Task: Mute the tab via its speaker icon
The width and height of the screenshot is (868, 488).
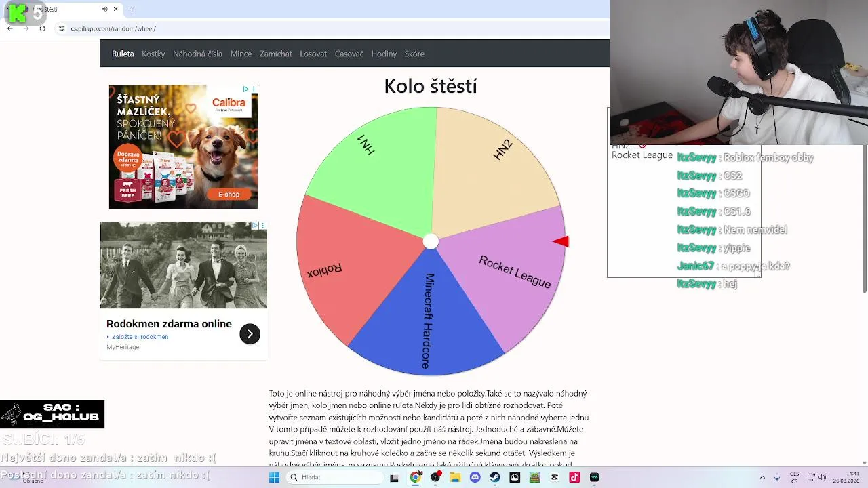Action: [104, 9]
